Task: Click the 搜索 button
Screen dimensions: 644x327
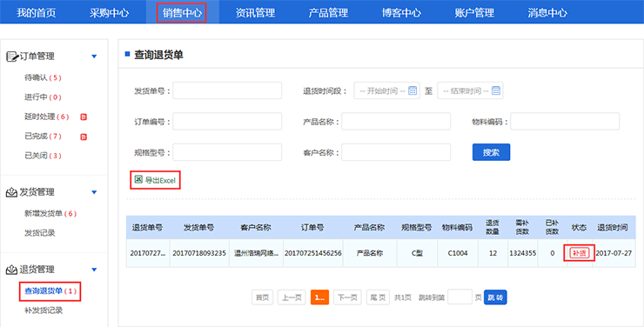Action: 491,152
